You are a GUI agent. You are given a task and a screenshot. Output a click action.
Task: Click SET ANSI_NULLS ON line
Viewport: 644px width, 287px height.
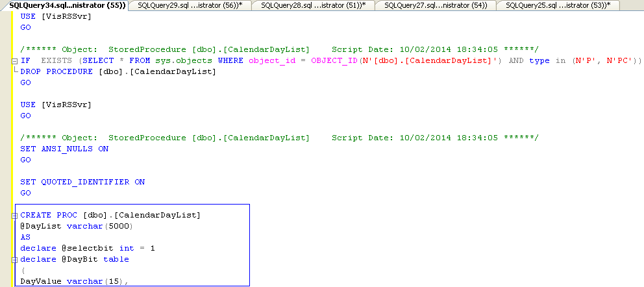[x=64, y=149]
